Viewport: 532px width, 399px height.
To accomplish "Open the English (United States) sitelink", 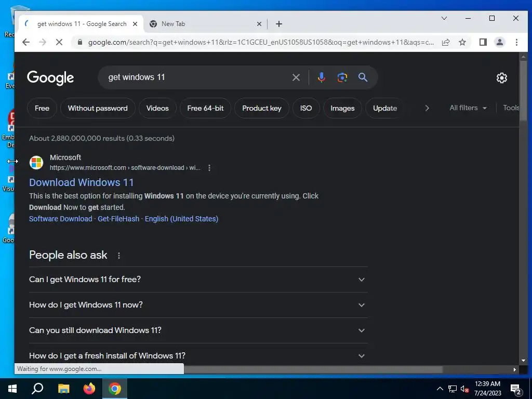I will point(181,219).
